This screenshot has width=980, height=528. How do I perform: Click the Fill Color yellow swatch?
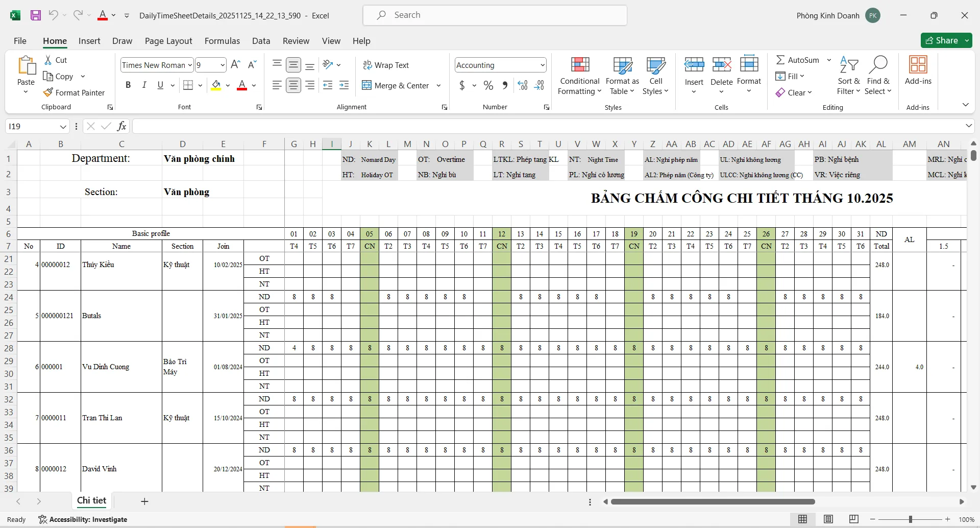tap(216, 85)
